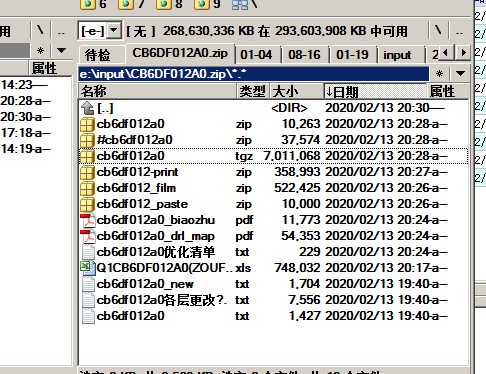Select file name cb6df012-print
The height and width of the screenshot is (374, 486).
point(137,172)
